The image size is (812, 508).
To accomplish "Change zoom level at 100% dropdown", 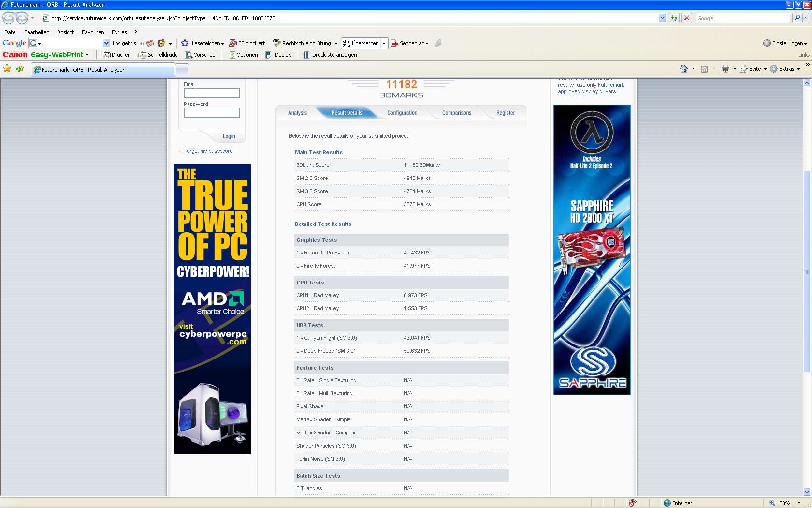I will click(x=798, y=503).
